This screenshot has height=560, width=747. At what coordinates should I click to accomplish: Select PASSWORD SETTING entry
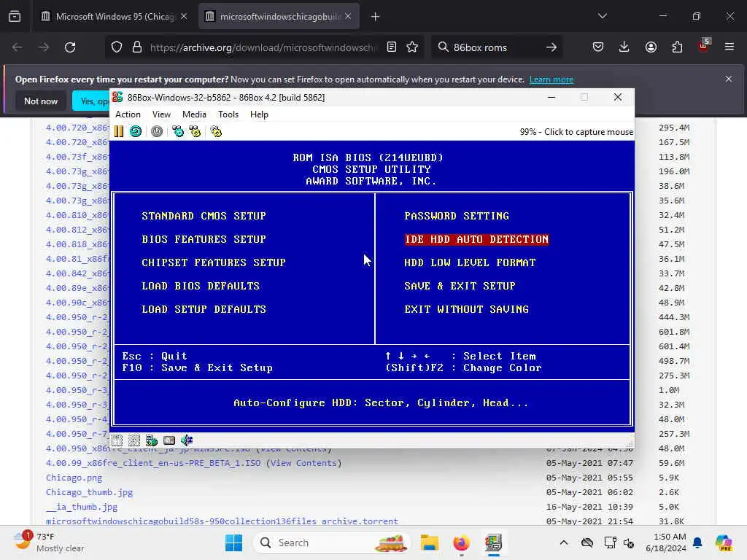click(x=457, y=216)
